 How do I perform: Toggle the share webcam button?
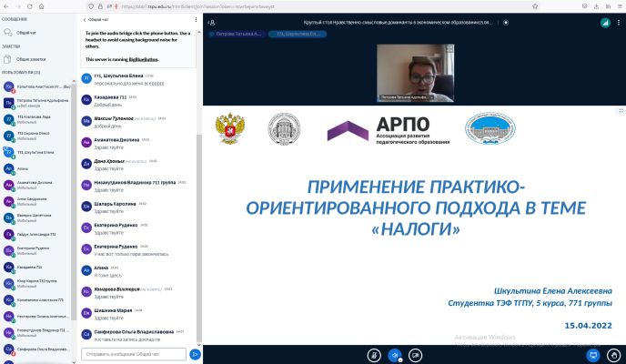coord(416,355)
